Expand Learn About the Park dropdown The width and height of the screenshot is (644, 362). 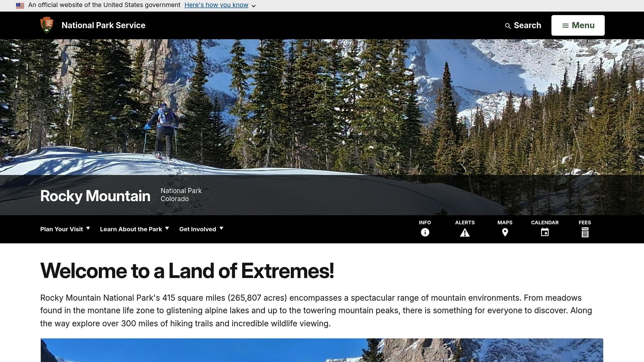click(135, 229)
